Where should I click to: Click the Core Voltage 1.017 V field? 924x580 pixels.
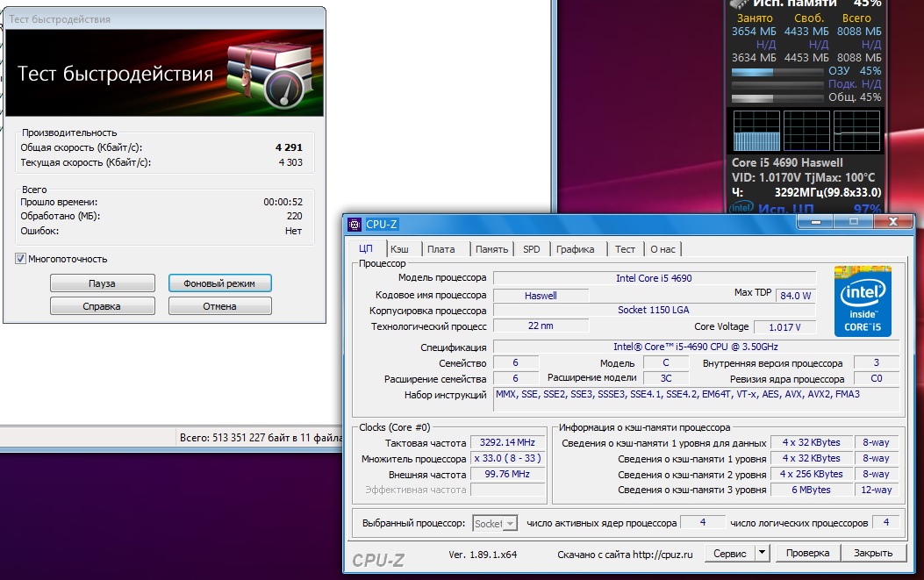click(x=785, y=326)
